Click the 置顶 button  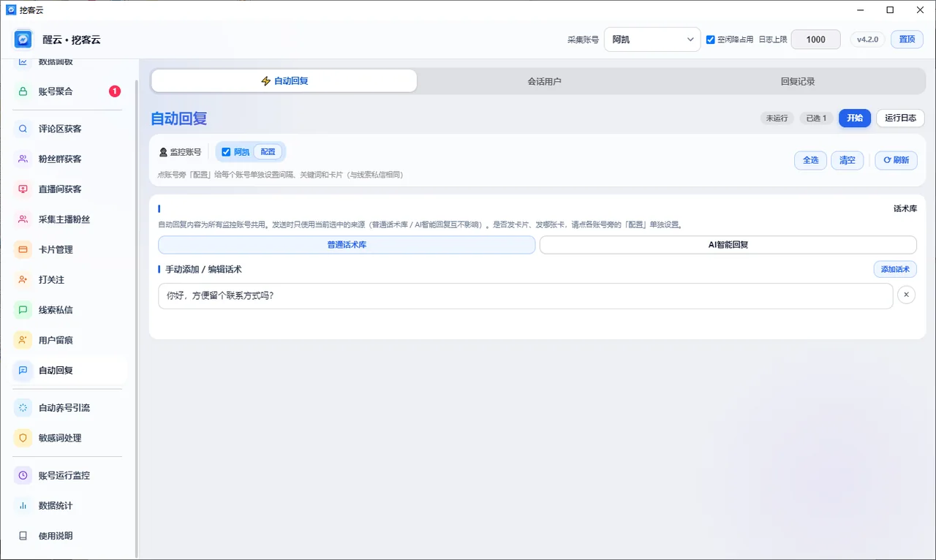point(907,39)
